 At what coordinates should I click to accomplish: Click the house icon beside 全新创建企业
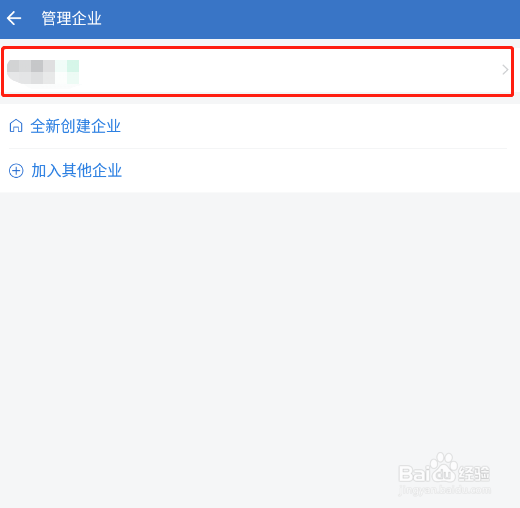click(16, 126)
